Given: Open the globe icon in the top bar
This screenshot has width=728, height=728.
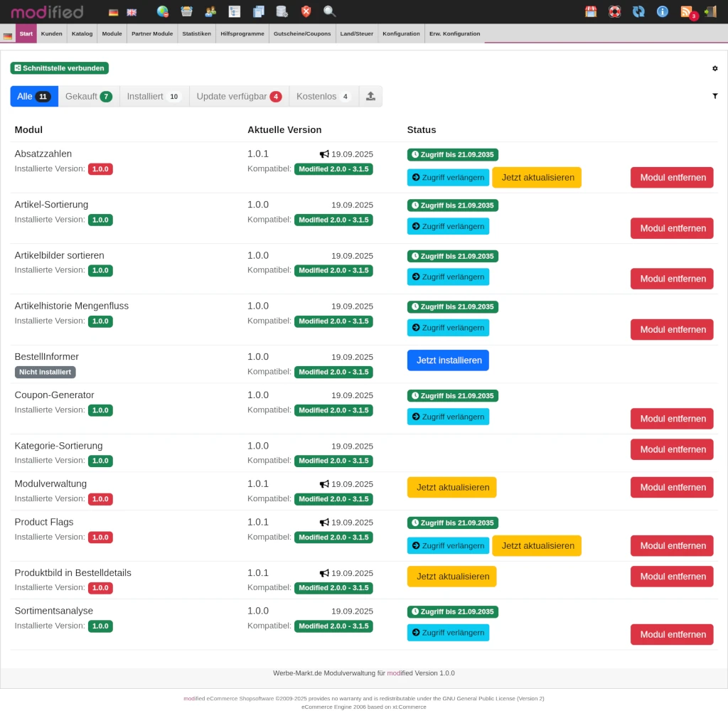Looking at the screenshot, I should point(163,11).
